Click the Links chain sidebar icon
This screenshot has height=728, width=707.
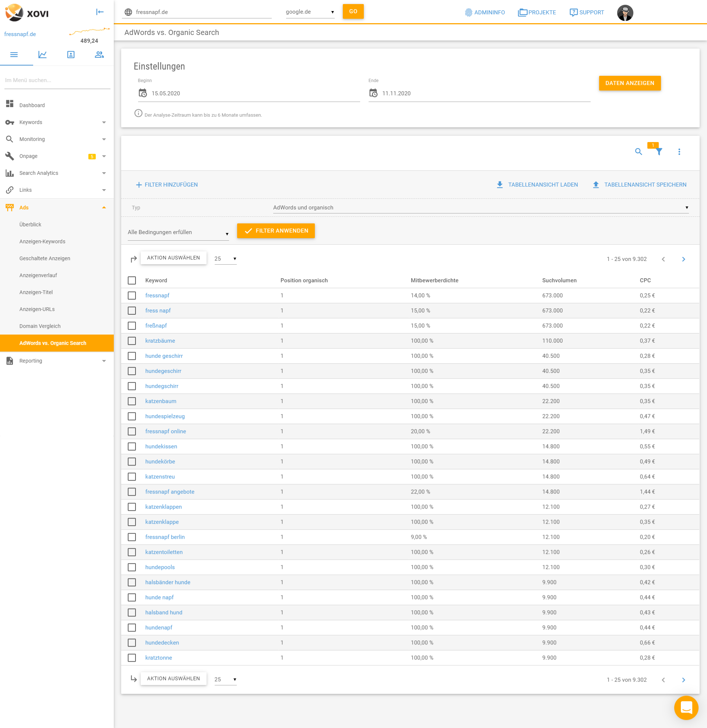coord(10,190)
